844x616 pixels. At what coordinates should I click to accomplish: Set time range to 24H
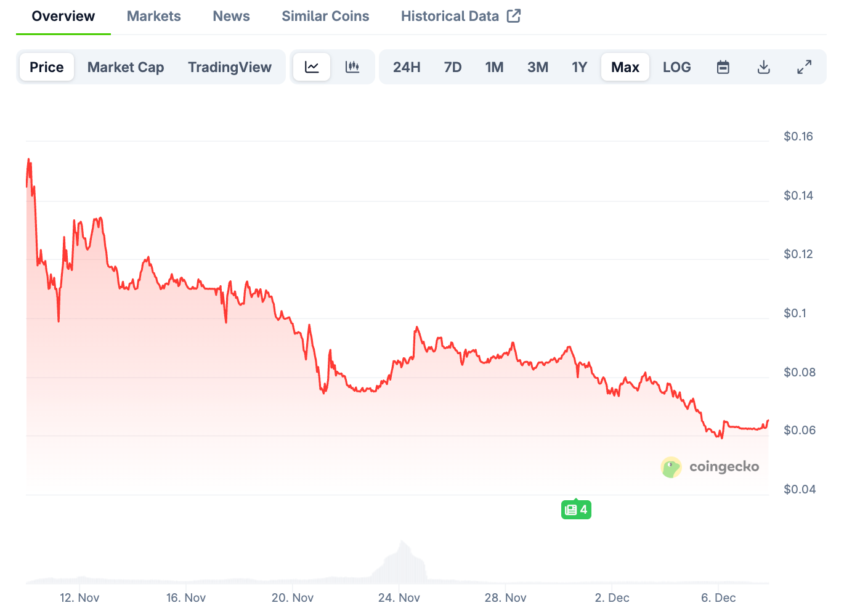click(407, 67)
